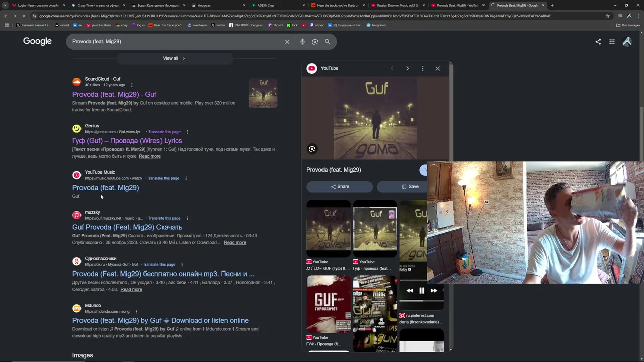Translate the YouTube Music page
644x362 pixels.
tap(163, 178)
